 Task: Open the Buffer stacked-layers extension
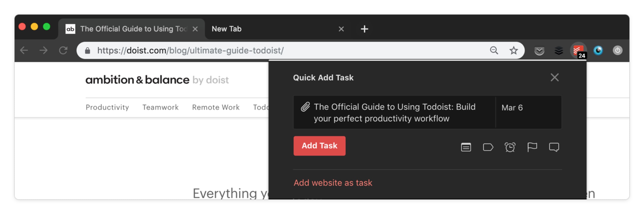coord(559,51)
